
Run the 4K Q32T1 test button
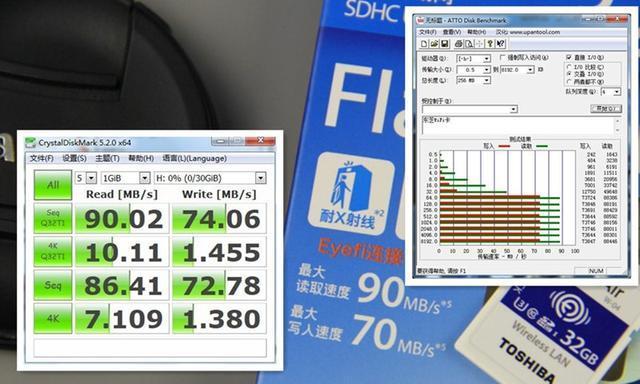(x=53, y=251)
